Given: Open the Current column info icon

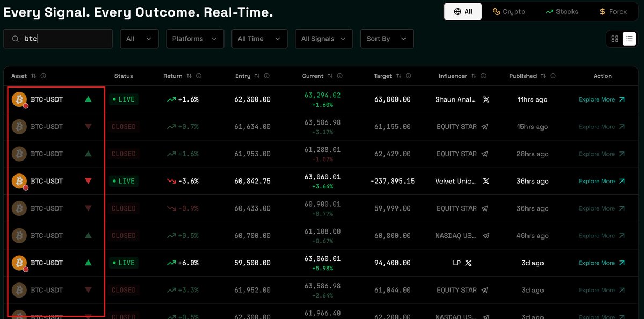Looking at the screenshot, I should point(339,76).
